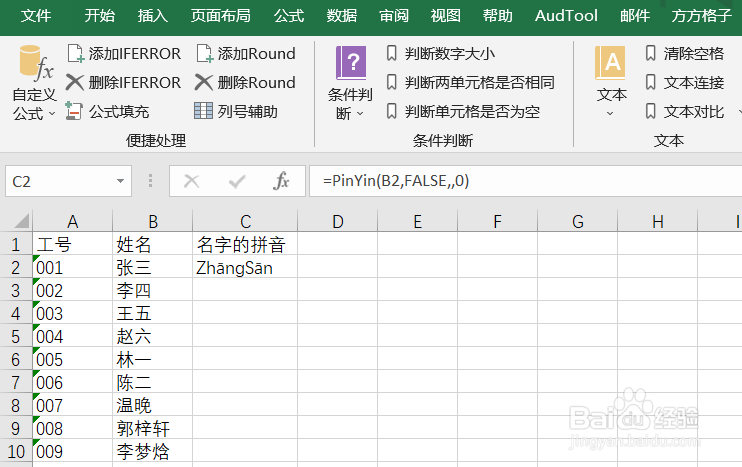Select column B header
742x467 pixels.
coord(152,221)
